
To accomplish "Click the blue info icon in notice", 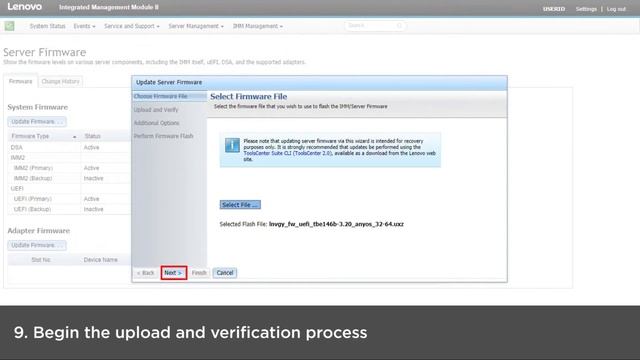I will 232,145.
